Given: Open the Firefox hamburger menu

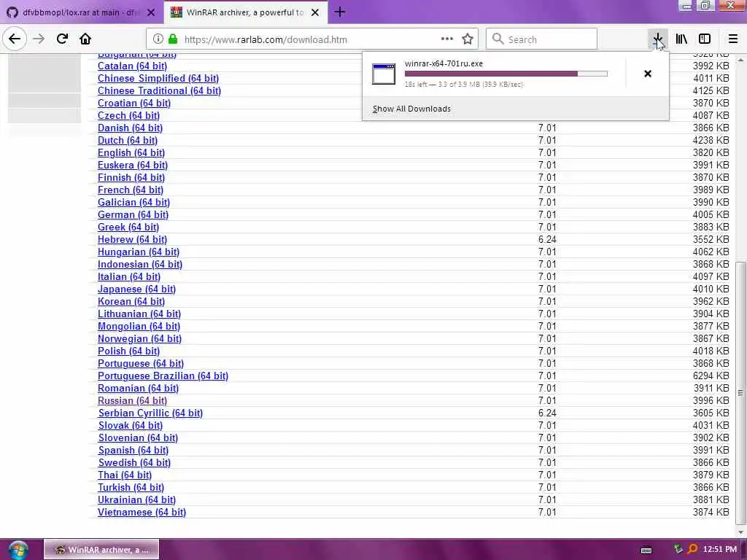Looking at the screenshot, I should pyautogui.click(x=733, y=39).
